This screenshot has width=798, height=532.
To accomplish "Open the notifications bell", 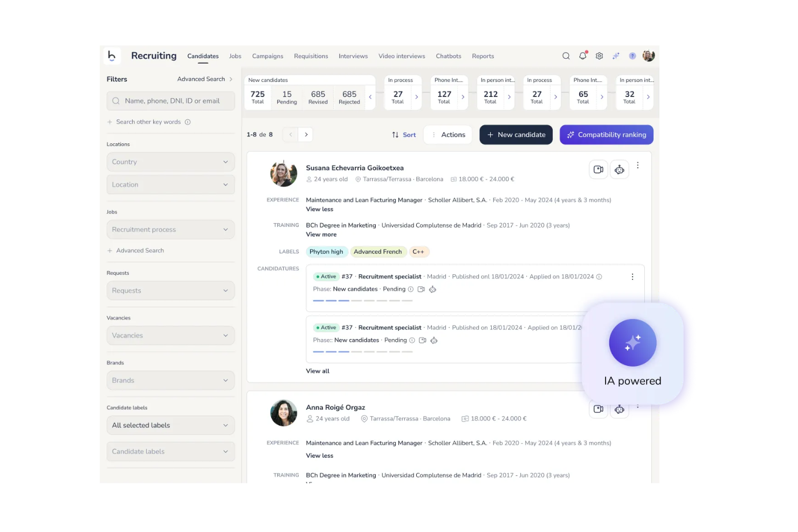I will (583, 56).
